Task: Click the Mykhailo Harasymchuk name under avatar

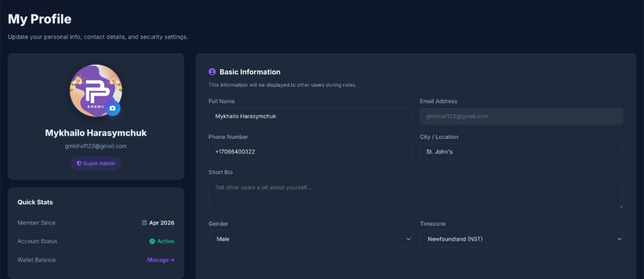Action: (x=96, y=133)
